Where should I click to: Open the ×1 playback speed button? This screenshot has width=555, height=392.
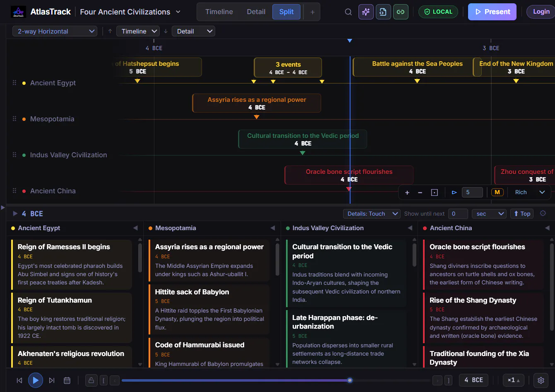coord(514,380)
